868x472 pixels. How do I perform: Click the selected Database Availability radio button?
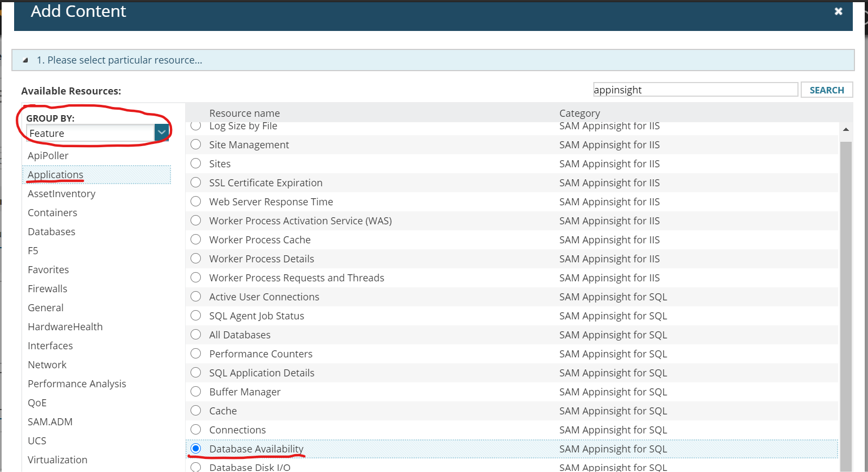pyautogui.click(x=196, y=449)
